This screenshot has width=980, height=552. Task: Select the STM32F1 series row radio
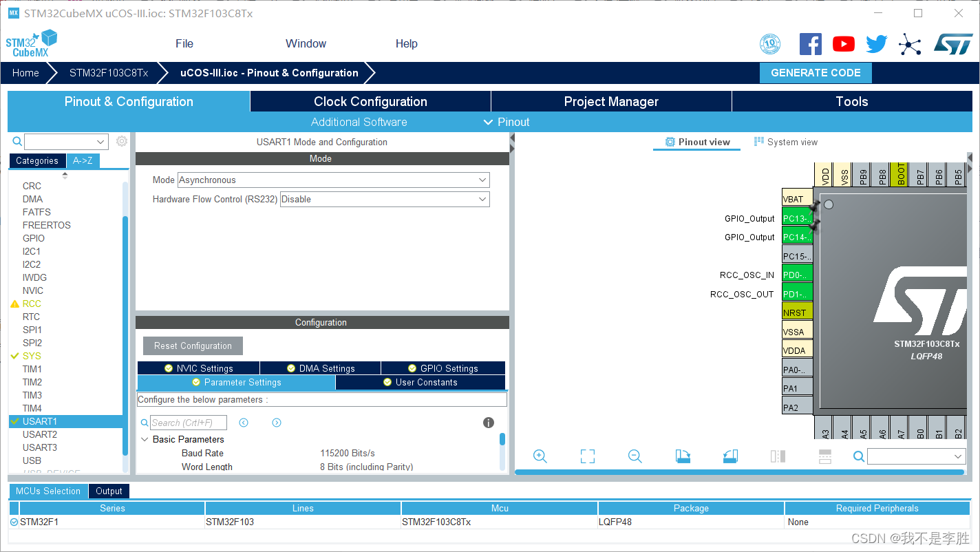click(14, 522)
